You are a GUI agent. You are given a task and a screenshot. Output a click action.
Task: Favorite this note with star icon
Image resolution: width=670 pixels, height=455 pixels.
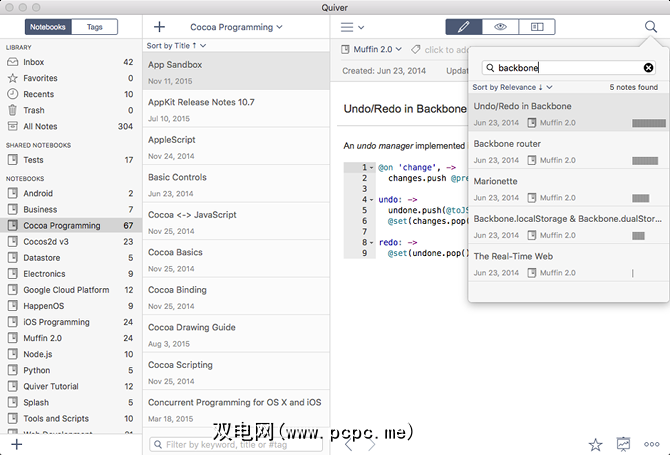[x=595, y=444]
